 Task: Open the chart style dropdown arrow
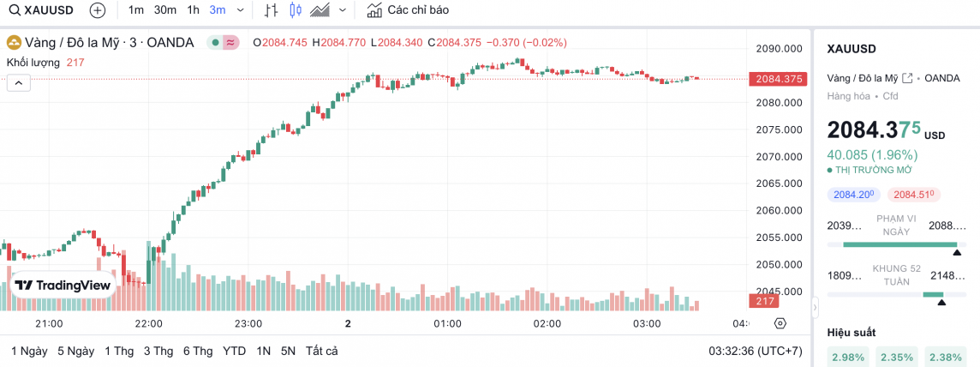pos(343,10)
